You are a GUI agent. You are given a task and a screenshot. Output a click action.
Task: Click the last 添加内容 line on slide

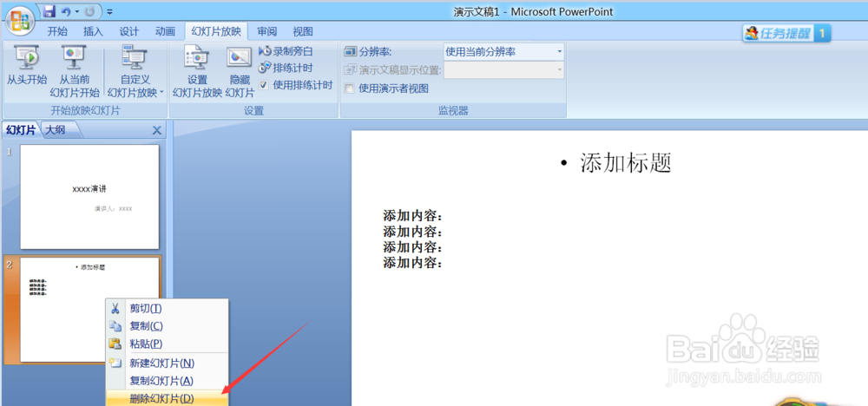click(413, 263)
